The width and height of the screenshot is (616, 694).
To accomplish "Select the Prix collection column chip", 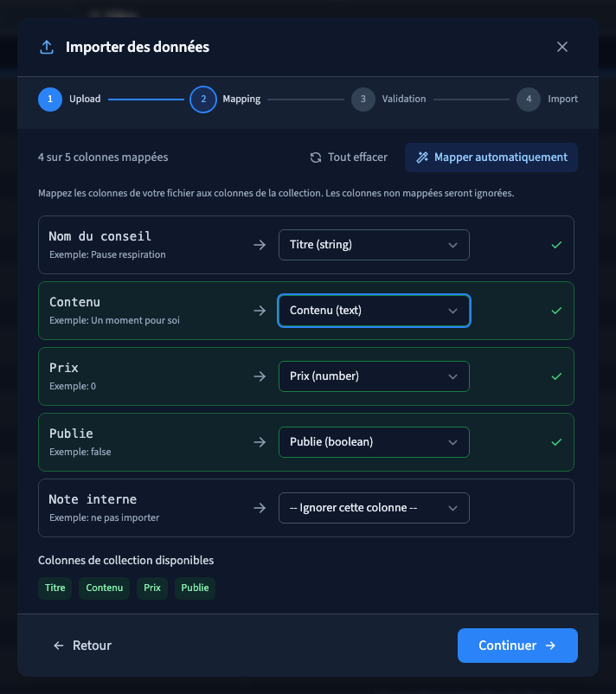I will 152,588.
